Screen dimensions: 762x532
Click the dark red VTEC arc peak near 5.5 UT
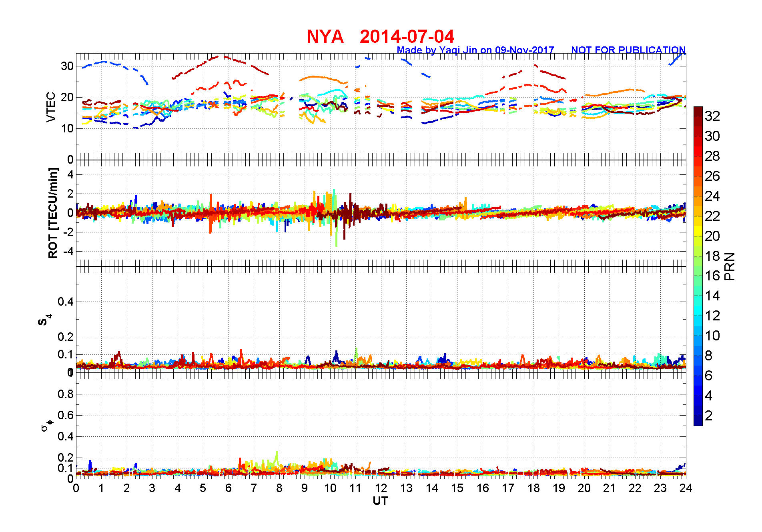(x=219, y=57)
